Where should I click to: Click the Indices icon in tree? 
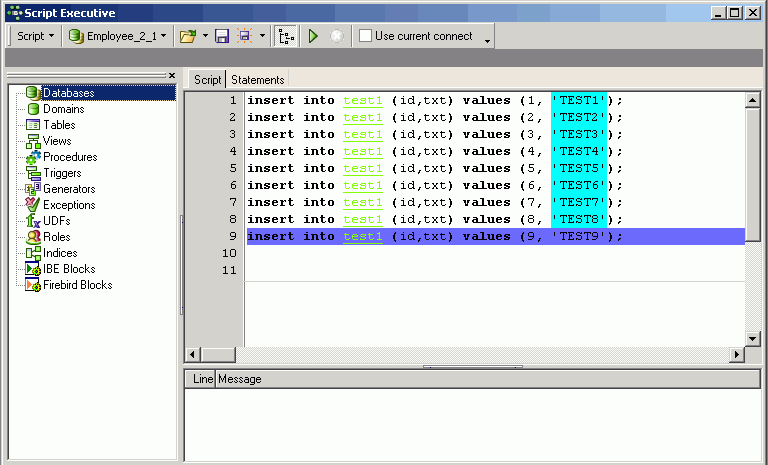tap(33, 253)
